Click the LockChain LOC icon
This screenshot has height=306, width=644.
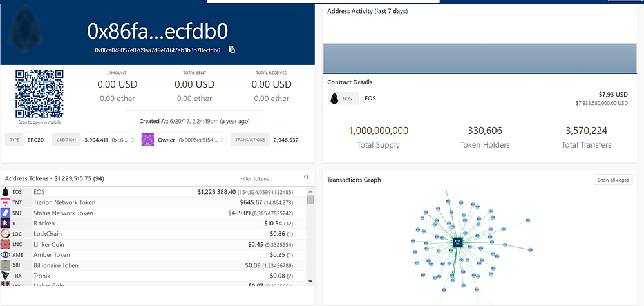pos(5,234)
